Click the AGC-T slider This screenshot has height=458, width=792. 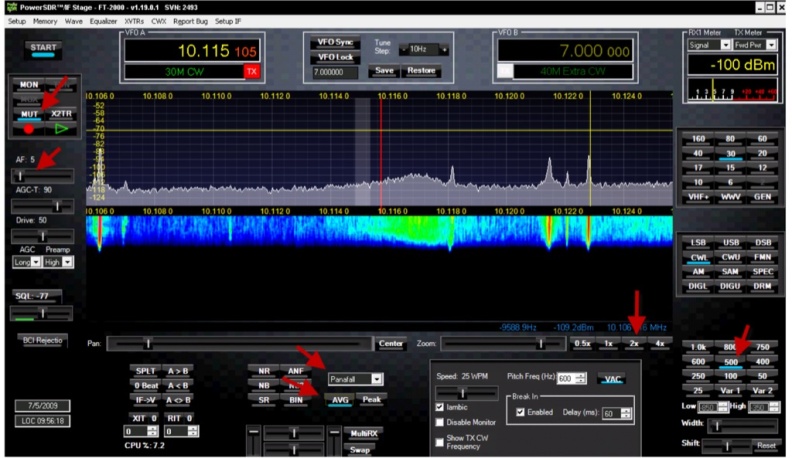42,206
